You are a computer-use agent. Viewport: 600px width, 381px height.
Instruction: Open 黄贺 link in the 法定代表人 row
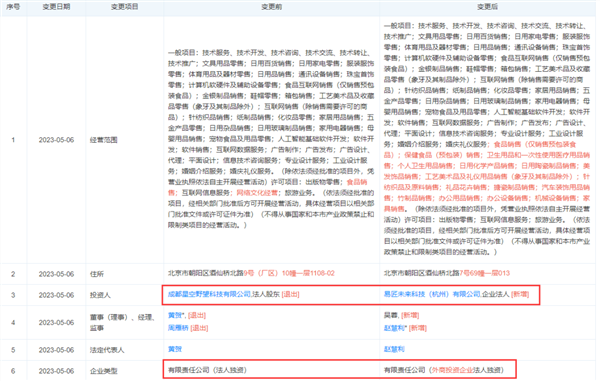175,349
